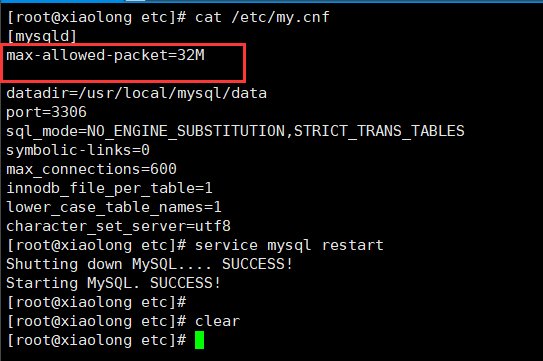Image resolution: width=543 pixels, height=361 pixels.
Task: Click the 'Shutting down MySQL.... SUCCESS!' output
Action: tap(150, 264)
